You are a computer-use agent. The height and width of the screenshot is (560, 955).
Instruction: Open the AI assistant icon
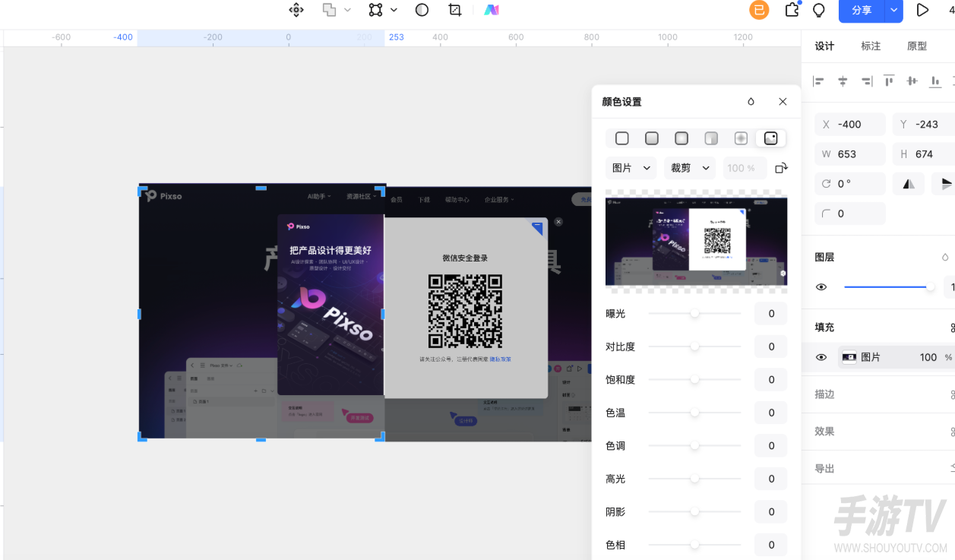[x=492, y=10]
